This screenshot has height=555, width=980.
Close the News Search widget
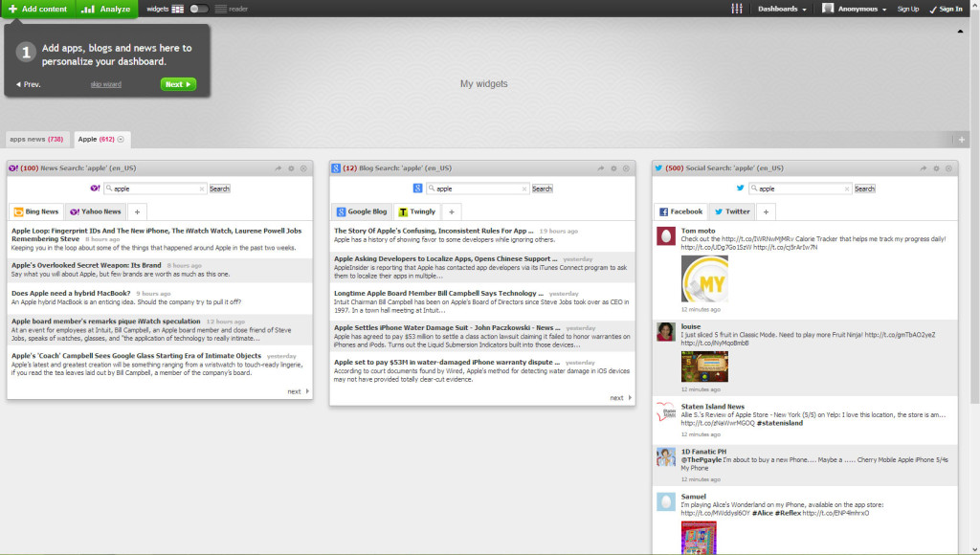click(303, 168)
